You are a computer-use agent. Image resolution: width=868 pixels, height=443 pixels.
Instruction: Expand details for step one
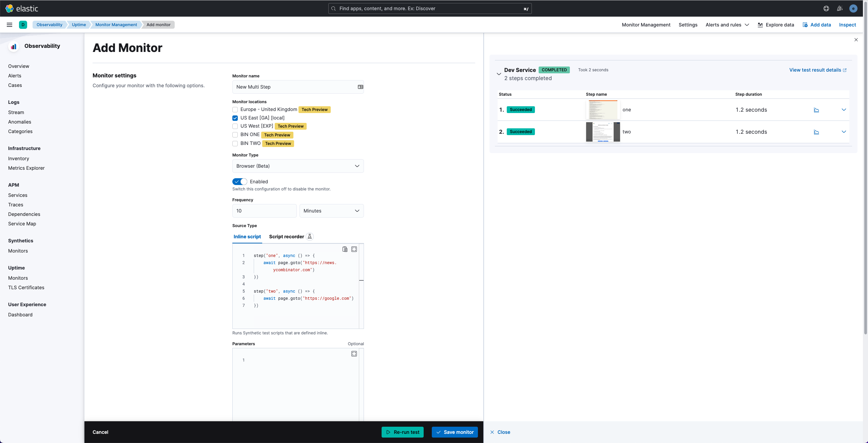pyautogui.click(x=844, y=110)
